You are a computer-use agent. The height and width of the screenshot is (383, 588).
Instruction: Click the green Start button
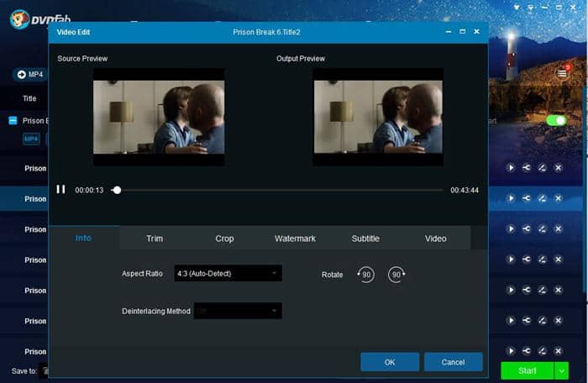[528, 371]
